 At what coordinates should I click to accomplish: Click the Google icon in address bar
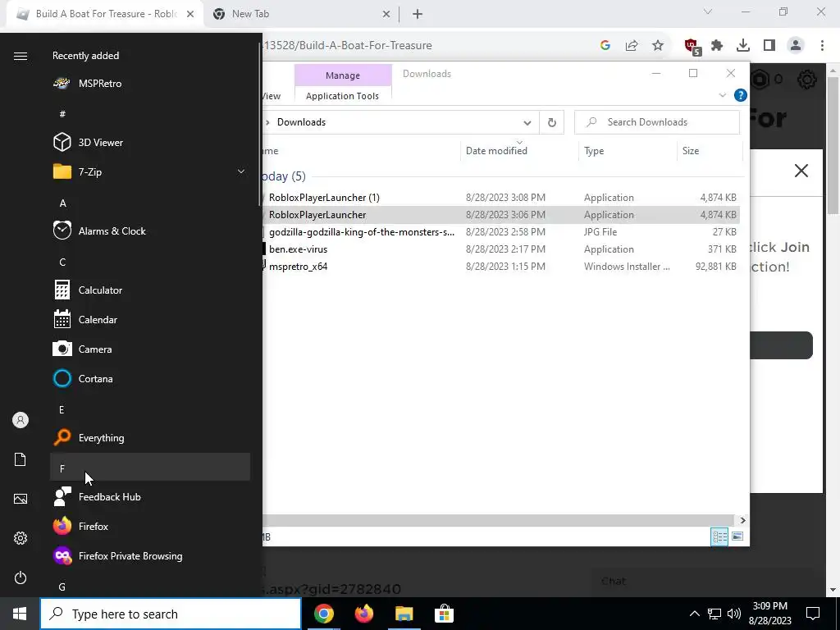click(x=605, y=46)
